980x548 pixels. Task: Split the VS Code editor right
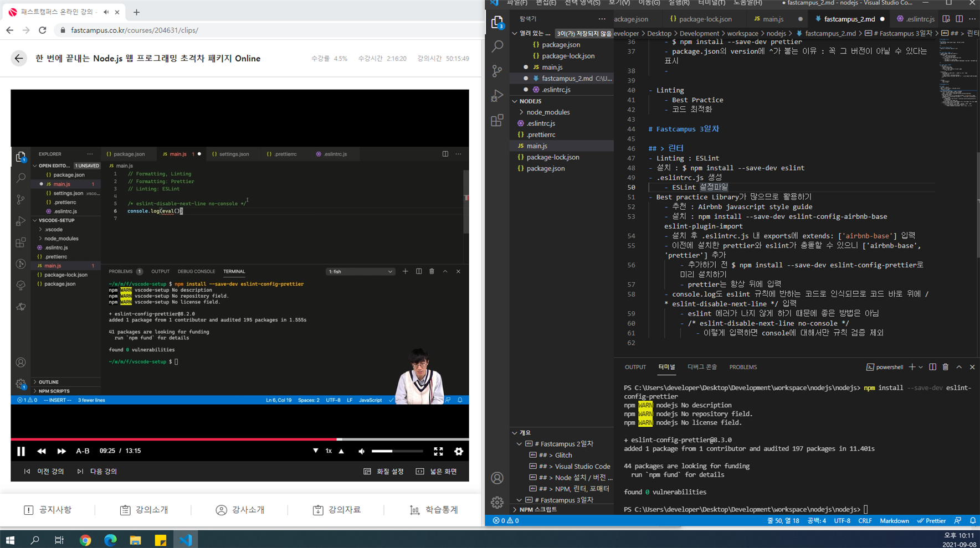(x=959, y=19)
